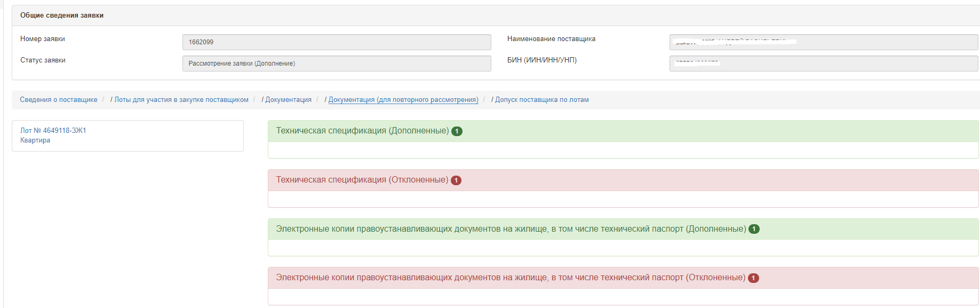
Task: Open lot link Лот № 4649118-ЗЖ1
Action: point(53,130)
